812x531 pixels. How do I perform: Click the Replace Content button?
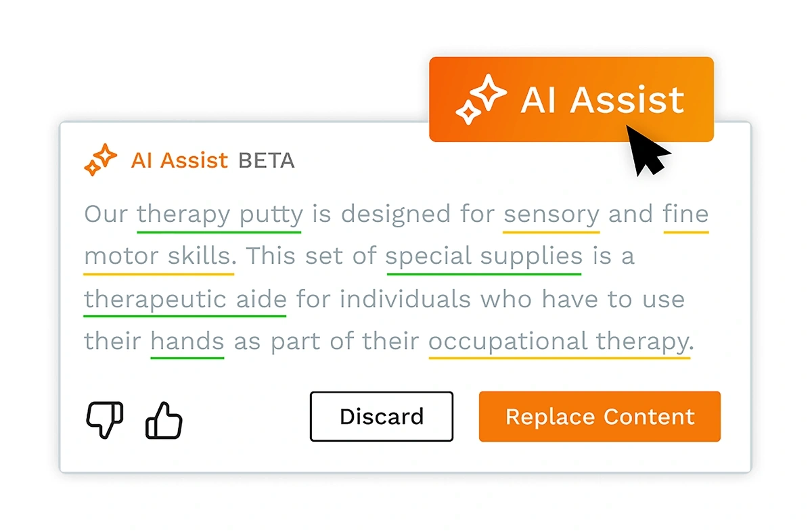[600, 416]
